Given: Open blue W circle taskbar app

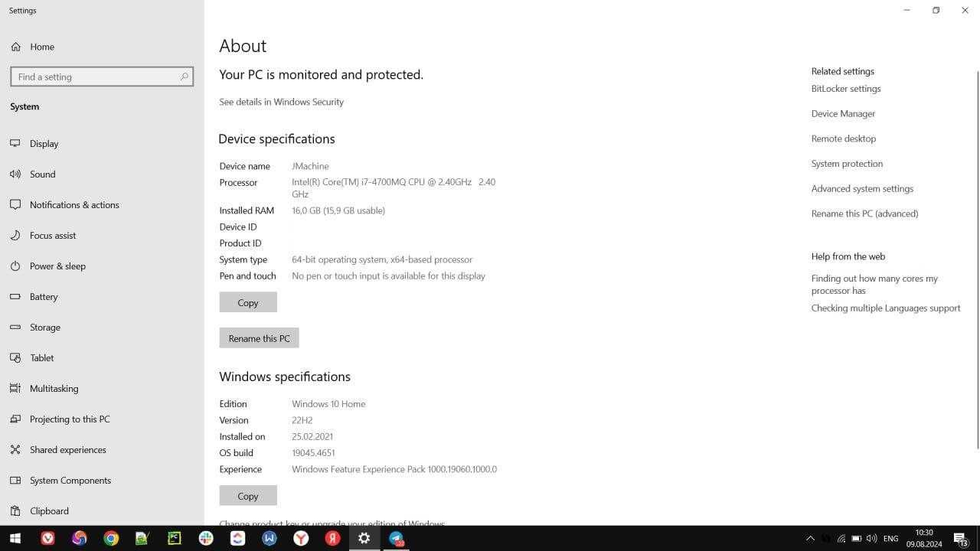Looking at the screenshot, I should (x=269, y=538).
